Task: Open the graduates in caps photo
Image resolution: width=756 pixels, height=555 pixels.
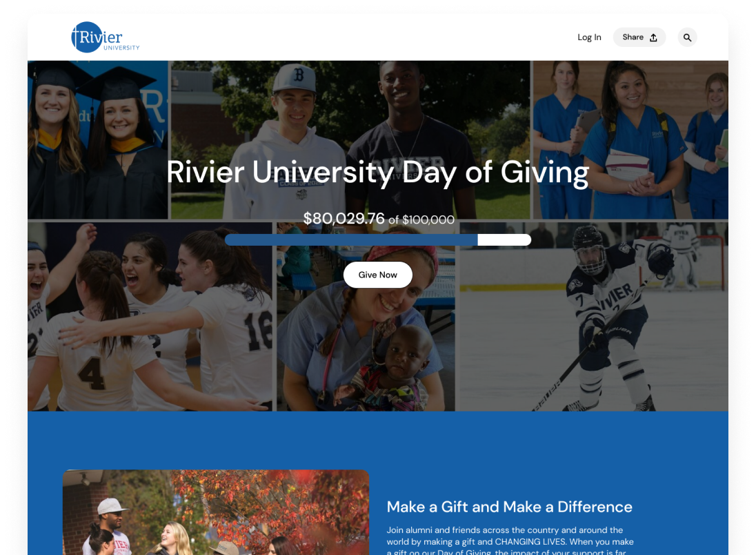Action: point(98,140)
